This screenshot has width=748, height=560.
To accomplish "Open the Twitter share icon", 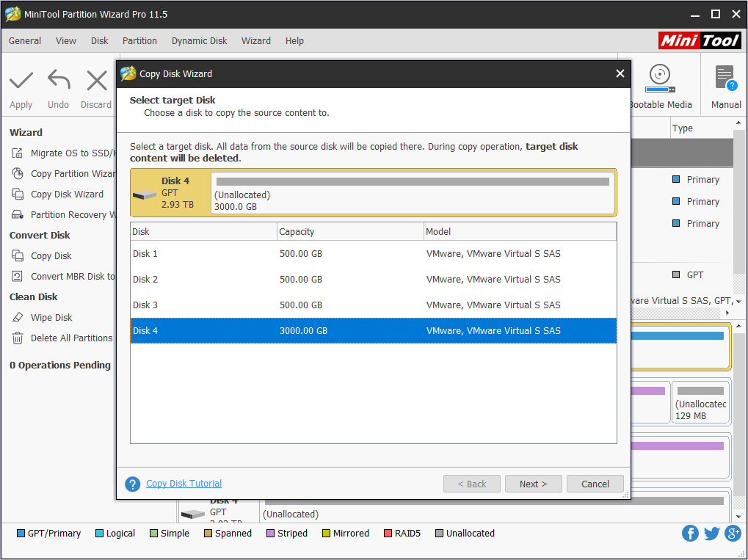I will [x=711, y=534].
